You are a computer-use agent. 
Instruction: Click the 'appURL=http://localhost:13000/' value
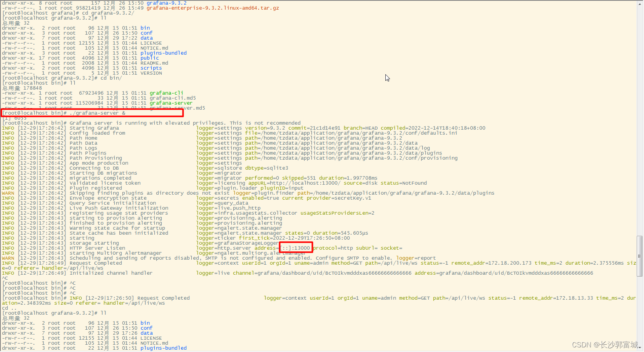(294, 183)
